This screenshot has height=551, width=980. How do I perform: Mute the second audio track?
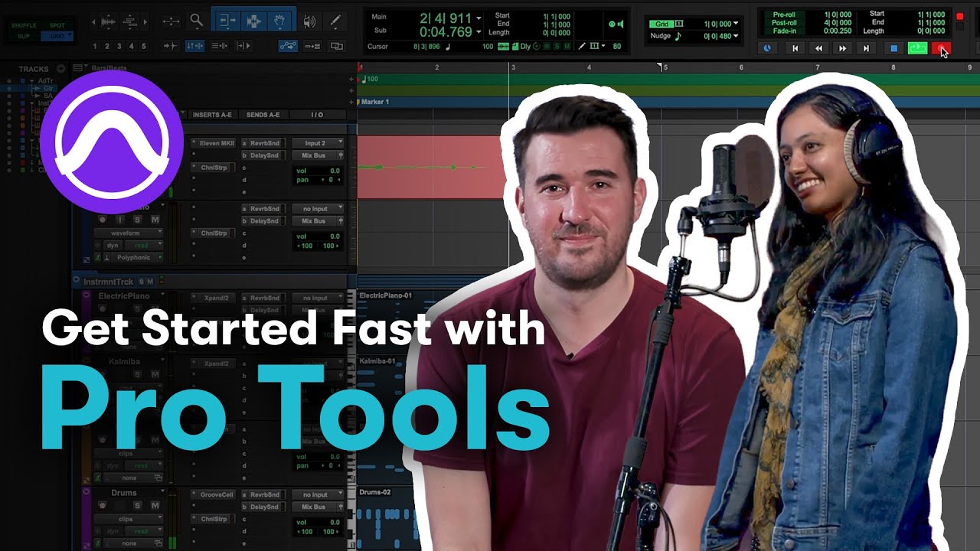[155, 220]
